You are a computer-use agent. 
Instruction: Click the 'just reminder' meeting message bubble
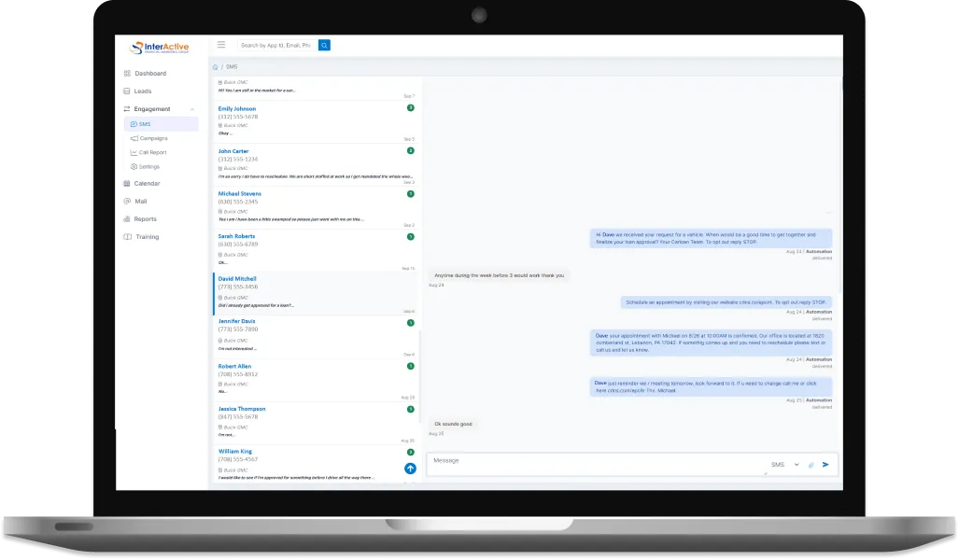click(x=711, y=387)
